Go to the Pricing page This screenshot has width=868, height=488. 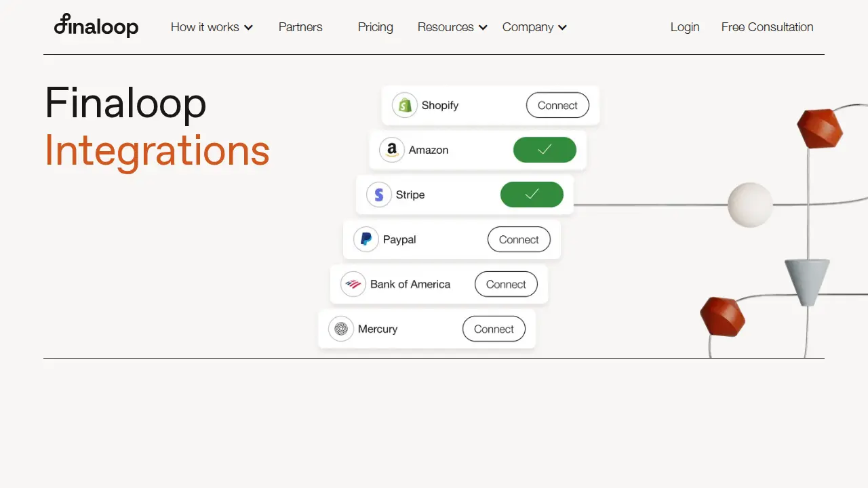tap(376, 27)
